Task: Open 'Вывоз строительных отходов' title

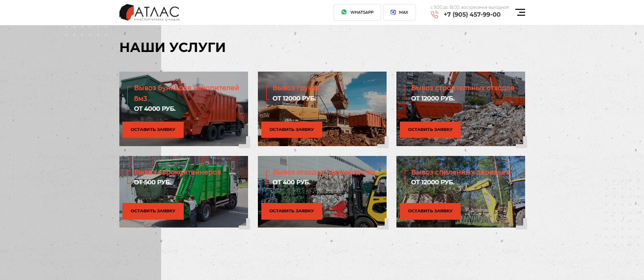Action: click(x=463, y=88)
